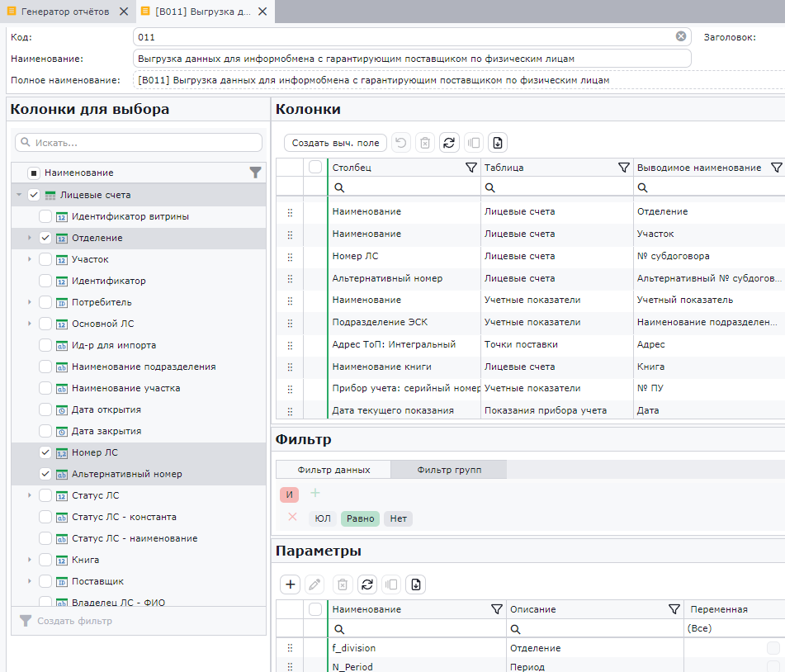
Task: Click the pencil edit icon in Параметры toolbar
Action: [314, 584]
